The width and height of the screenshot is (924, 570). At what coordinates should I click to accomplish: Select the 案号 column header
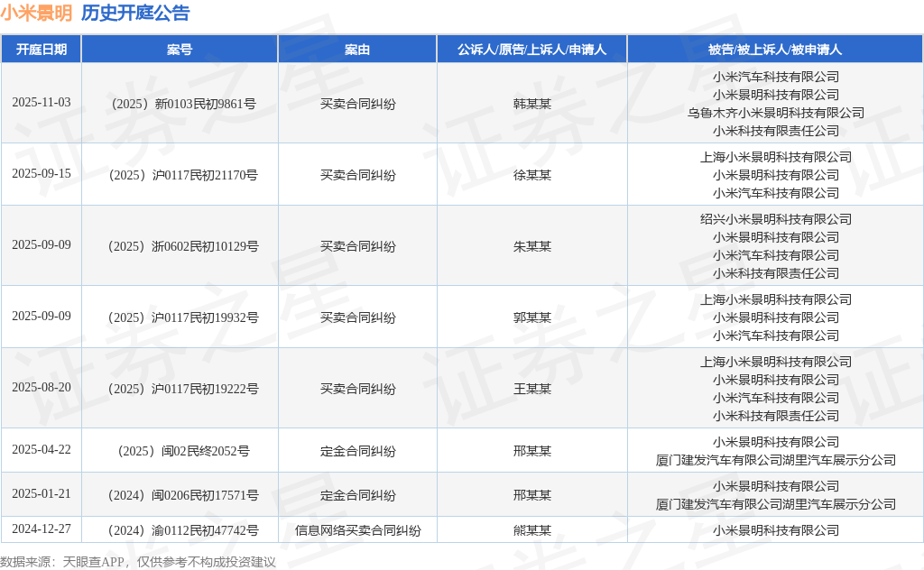click(x=180, y=50)
